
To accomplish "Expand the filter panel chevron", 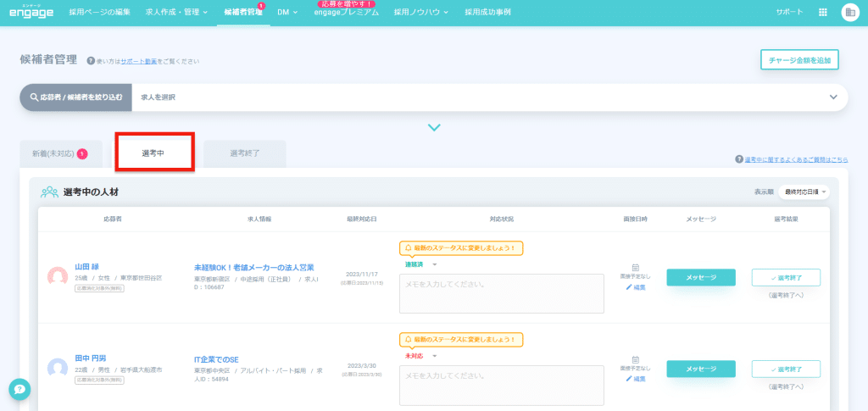I will 434,128.
